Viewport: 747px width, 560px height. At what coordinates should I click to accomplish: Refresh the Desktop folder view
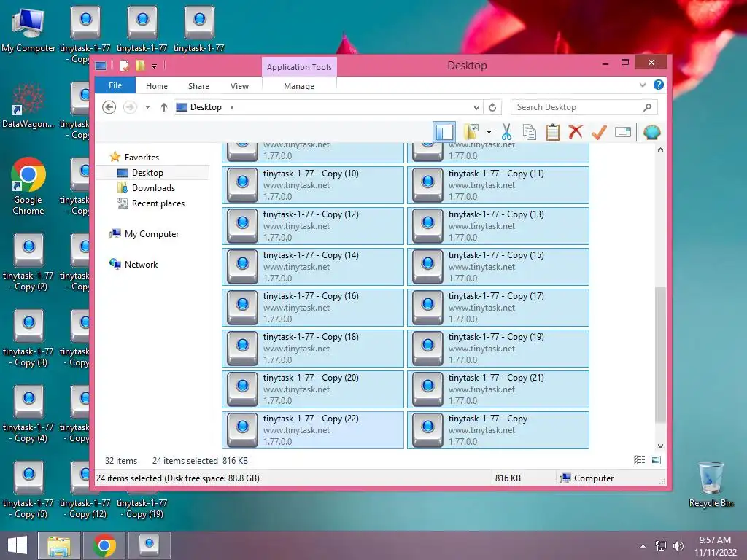click(492, 107)
